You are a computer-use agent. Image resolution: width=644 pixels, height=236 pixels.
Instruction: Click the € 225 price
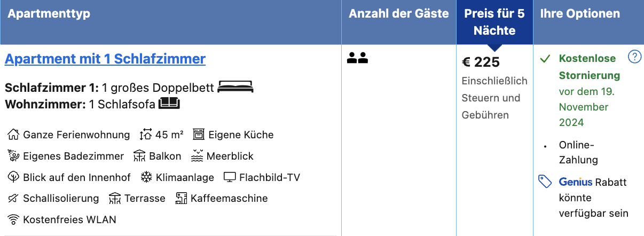tap(481, 62)
